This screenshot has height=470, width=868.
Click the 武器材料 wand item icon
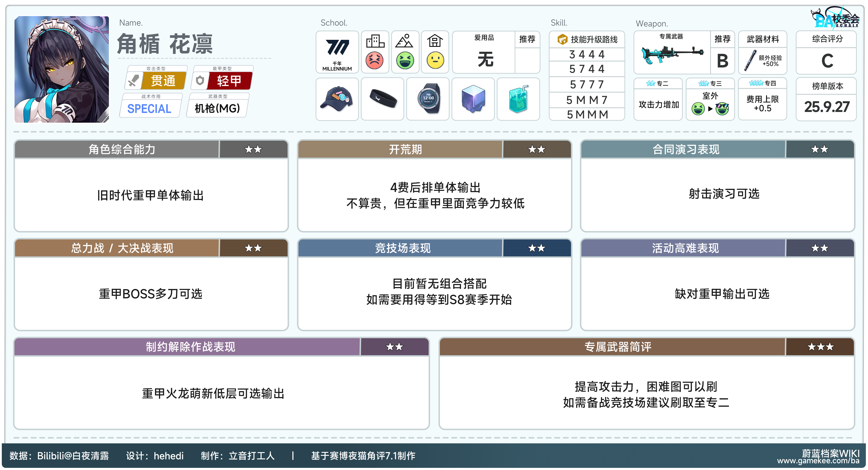click(x=750, y=60)
